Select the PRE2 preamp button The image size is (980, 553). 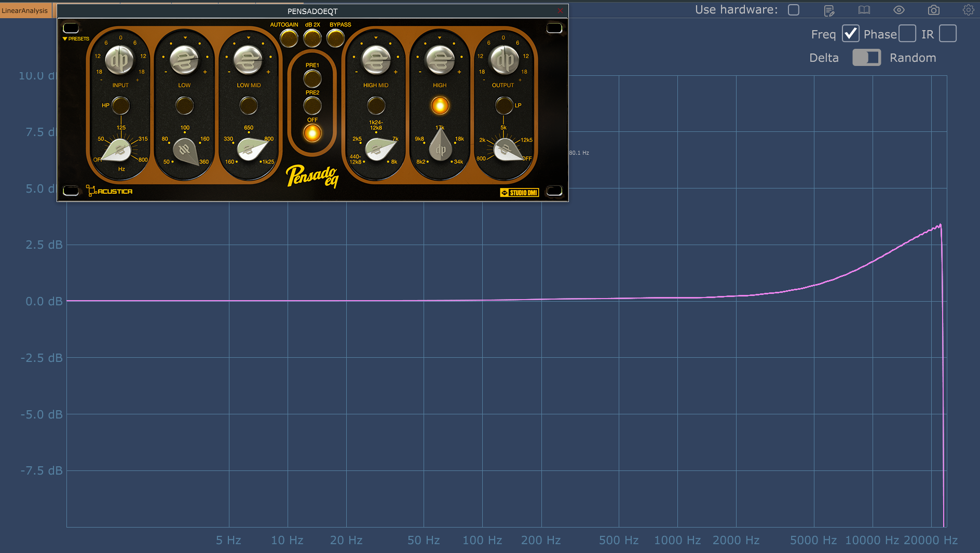point(312,106)
